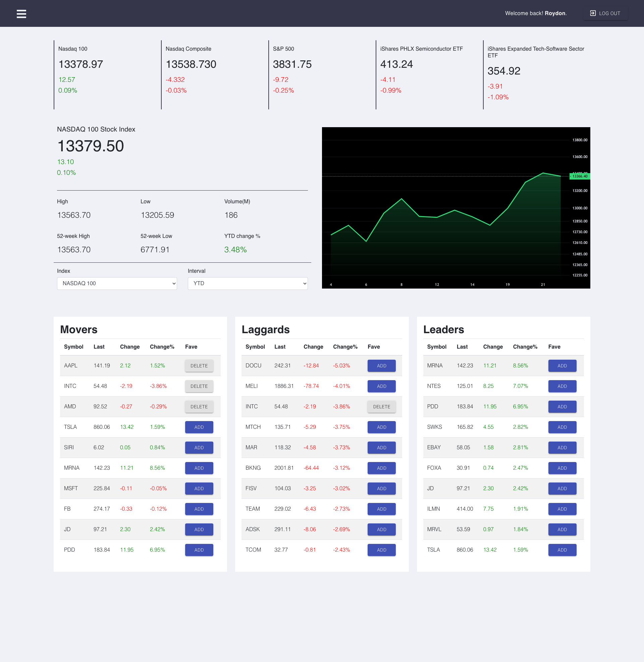Click the green line peak on chart

pos(543,173)
